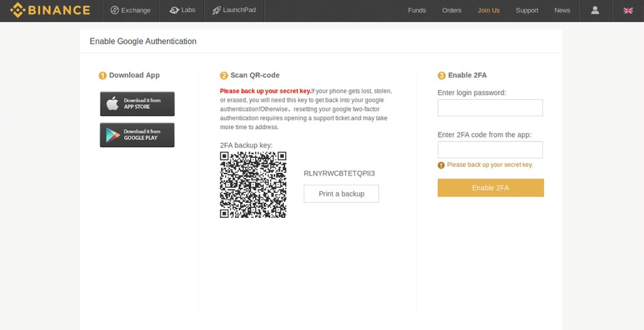Open the News page
Screen dimensions: 644x330
tap(562, 10)
